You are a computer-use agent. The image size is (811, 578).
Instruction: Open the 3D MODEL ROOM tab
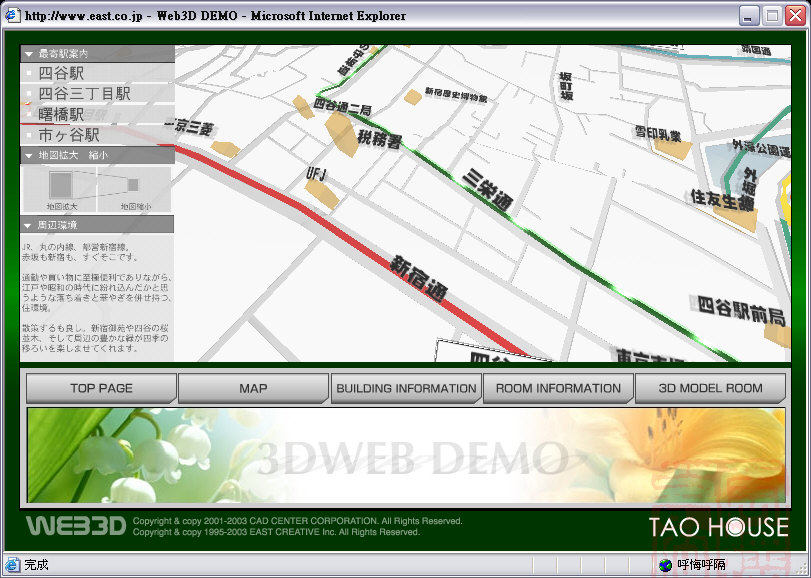[710, 388]
